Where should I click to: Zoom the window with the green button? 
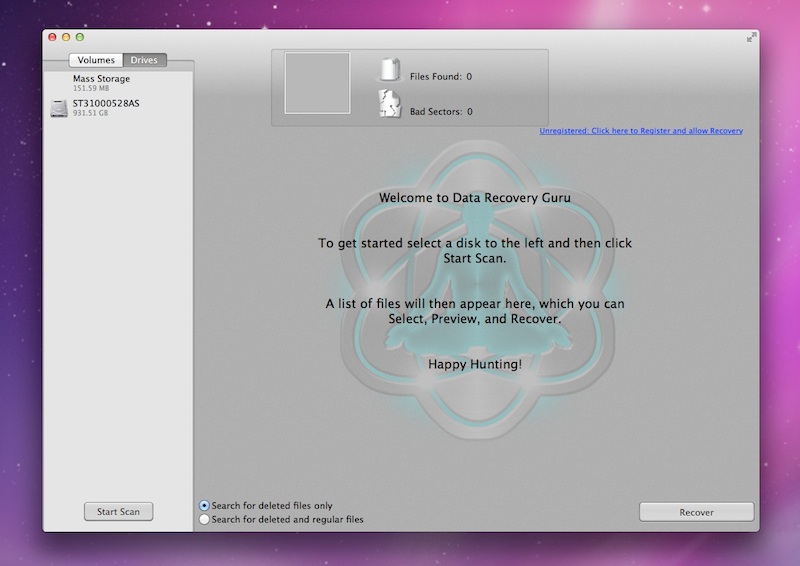(80, 37)
